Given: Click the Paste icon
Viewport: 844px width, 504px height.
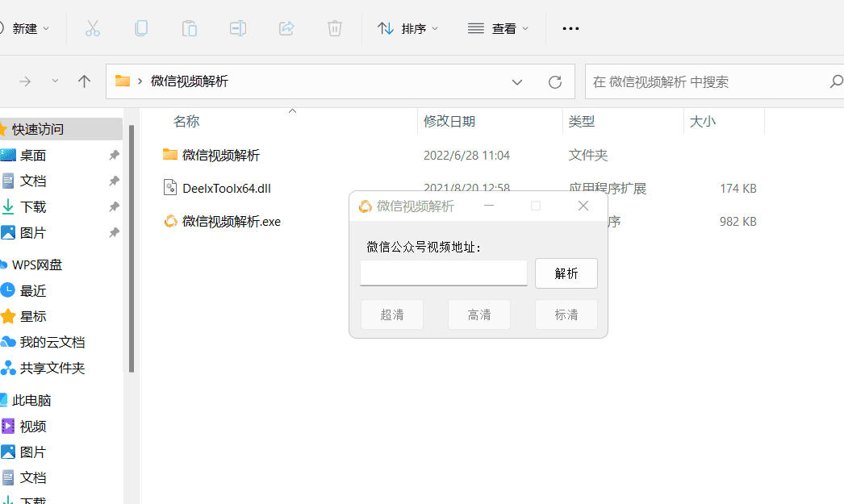Looking at the screenshot, I should point(190,28).
